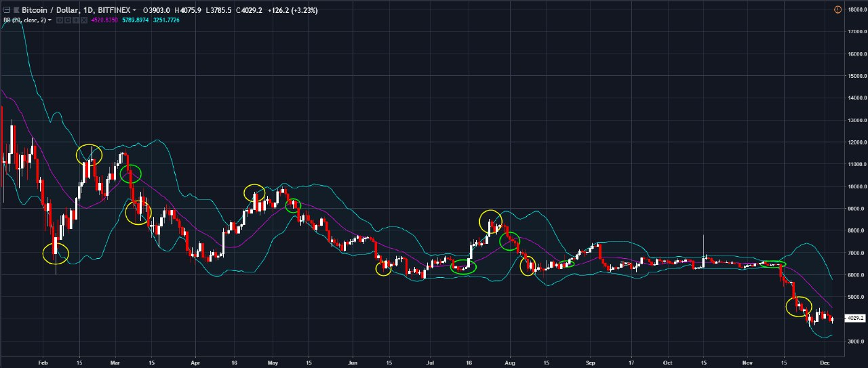Collapse the chart legend using the minus box icon
The height and width of the screenshot is (368, 868).
[x=5, y=10]
